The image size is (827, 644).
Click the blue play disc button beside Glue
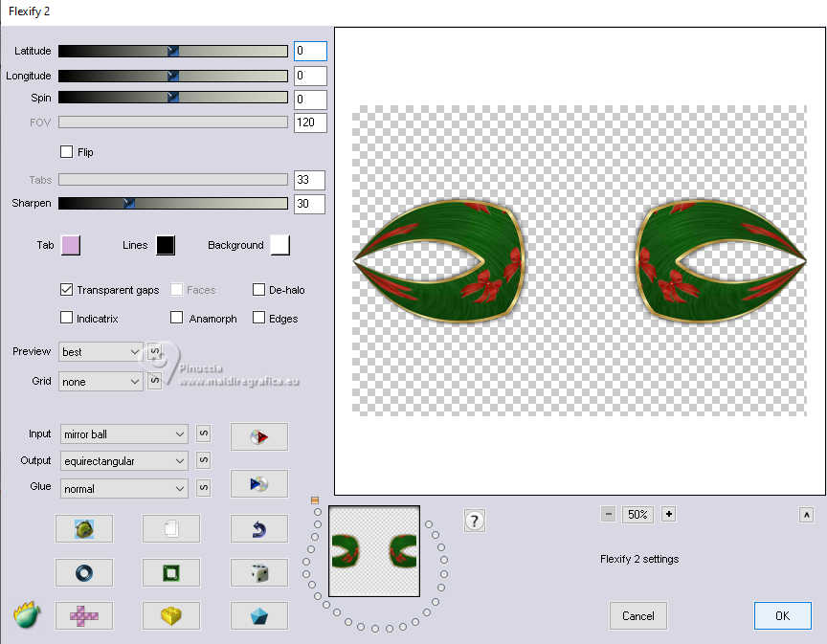click(259, 483)
